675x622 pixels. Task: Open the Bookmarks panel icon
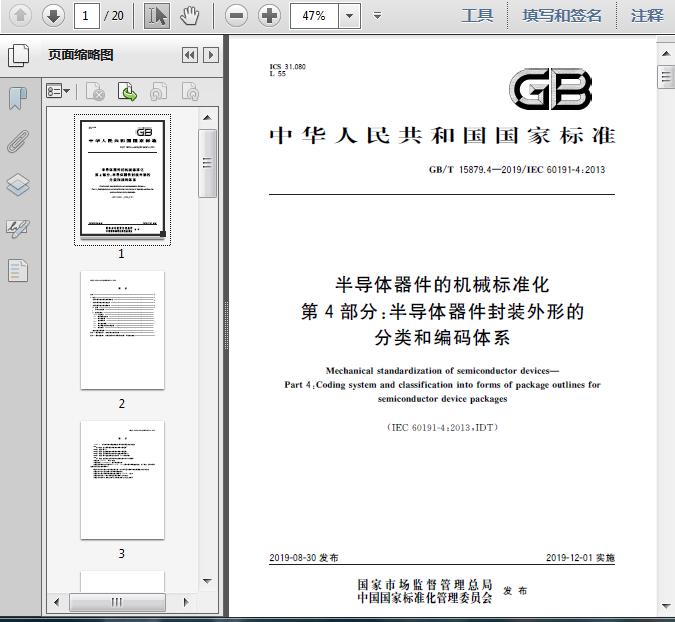(x=18, y=99)
